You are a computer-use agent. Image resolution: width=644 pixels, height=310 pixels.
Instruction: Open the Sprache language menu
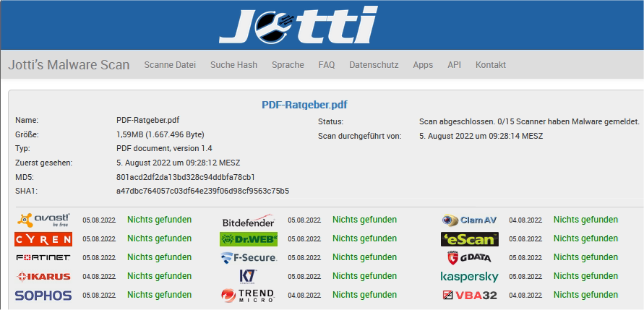point(288,65)
